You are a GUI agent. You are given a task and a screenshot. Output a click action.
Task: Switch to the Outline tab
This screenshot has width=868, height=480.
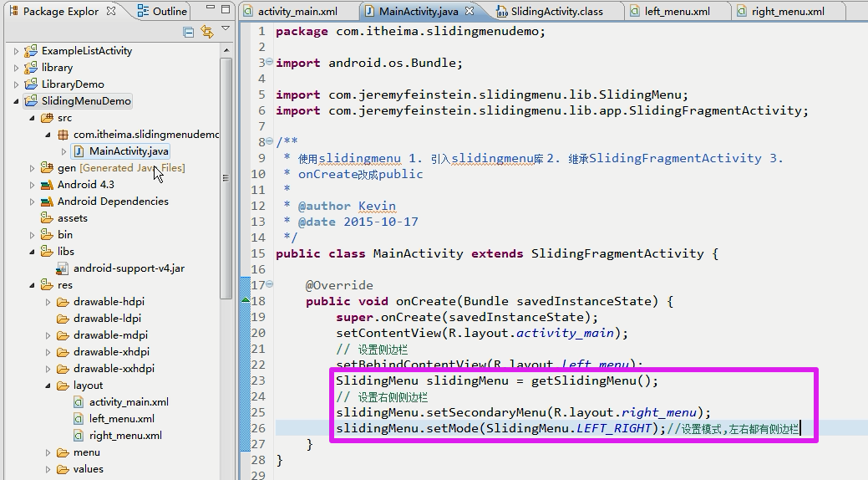pos(170,12)
